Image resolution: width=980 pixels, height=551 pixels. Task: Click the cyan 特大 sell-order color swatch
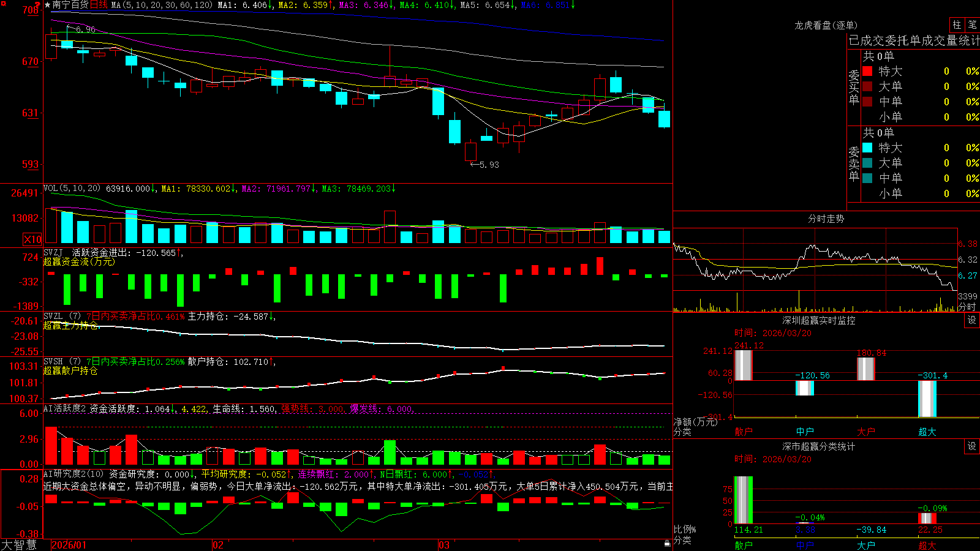click(867, 148)
